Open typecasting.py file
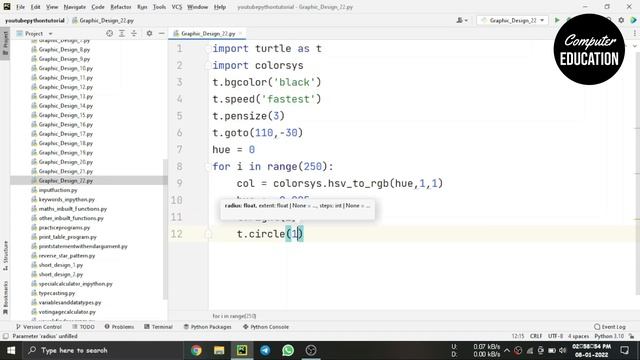The width and height of the screenshot is (640, 360). point(57,293)
